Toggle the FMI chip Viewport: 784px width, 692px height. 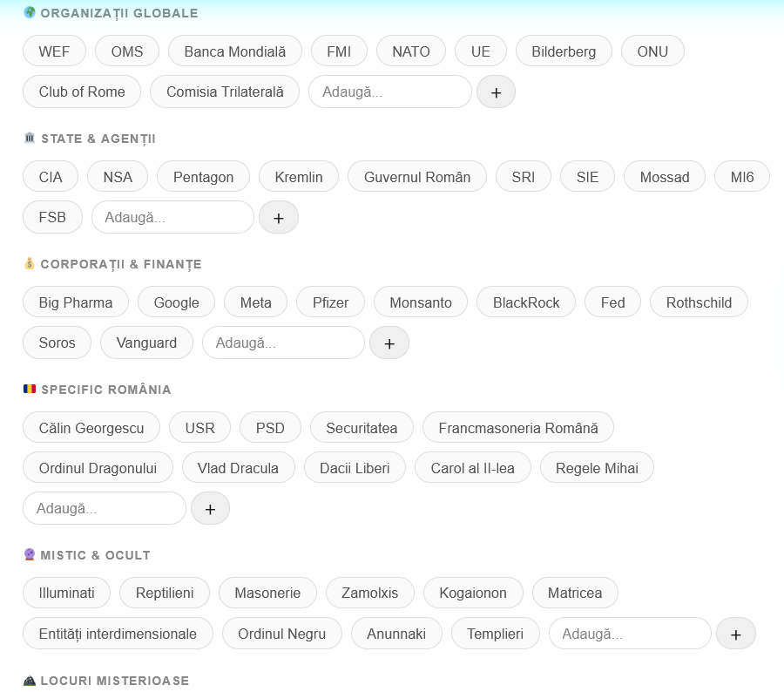click(339, 51)
